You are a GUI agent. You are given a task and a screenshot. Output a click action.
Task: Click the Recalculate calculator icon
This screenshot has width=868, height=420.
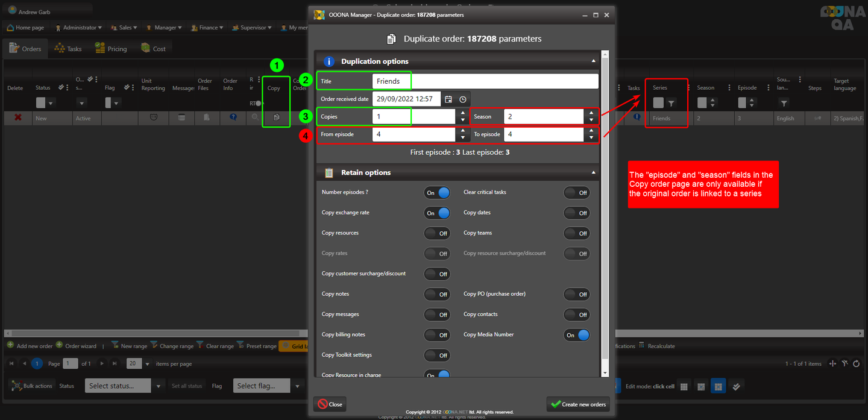(x=642, y=346)
